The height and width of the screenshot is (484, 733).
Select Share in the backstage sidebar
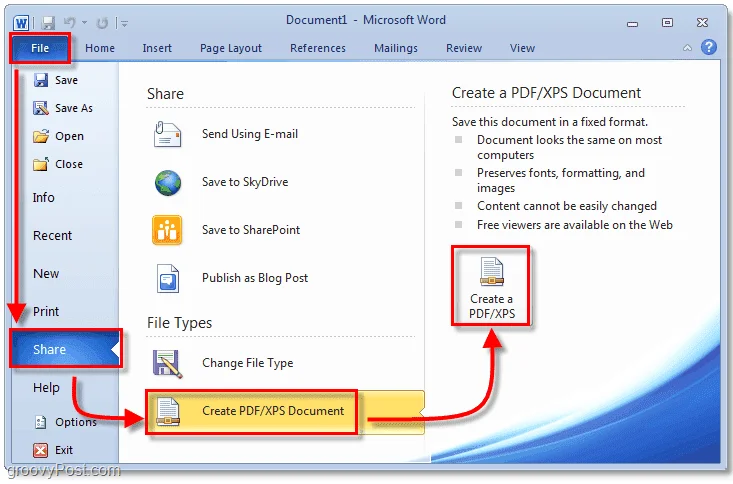65,349
